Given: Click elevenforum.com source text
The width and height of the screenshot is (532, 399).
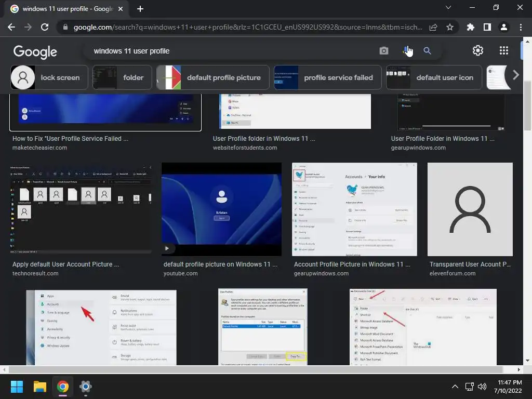Looking at the screenshot, I should [453, 273].
